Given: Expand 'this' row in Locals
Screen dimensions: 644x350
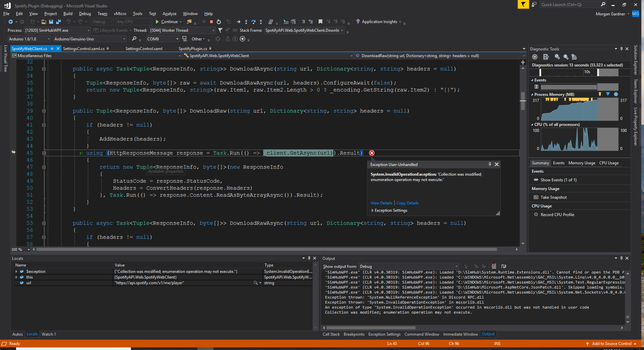Looking at the screenshot, I should pos(16,277).
